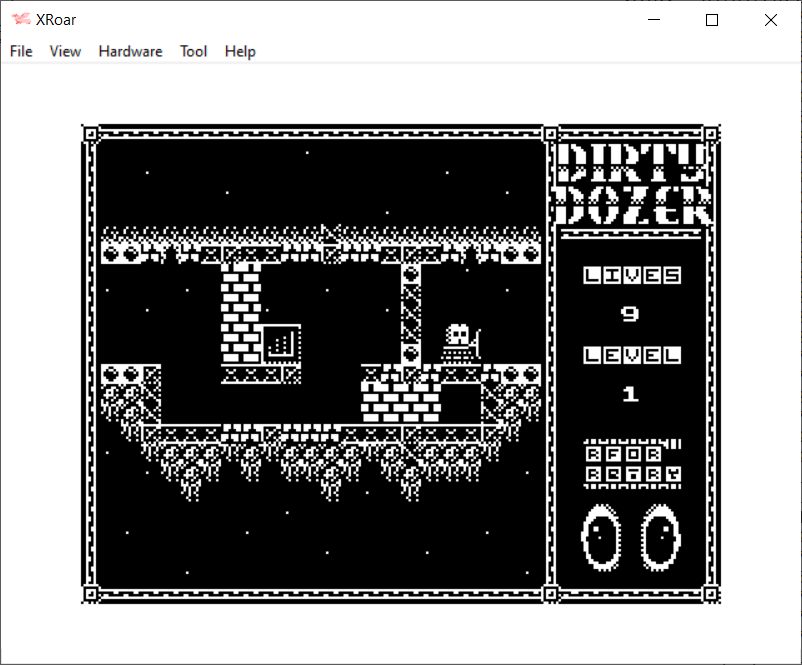Click the framed crate beside the brick pillar
The height and width of the screenshot is (665, 802).
click(282, 343)
